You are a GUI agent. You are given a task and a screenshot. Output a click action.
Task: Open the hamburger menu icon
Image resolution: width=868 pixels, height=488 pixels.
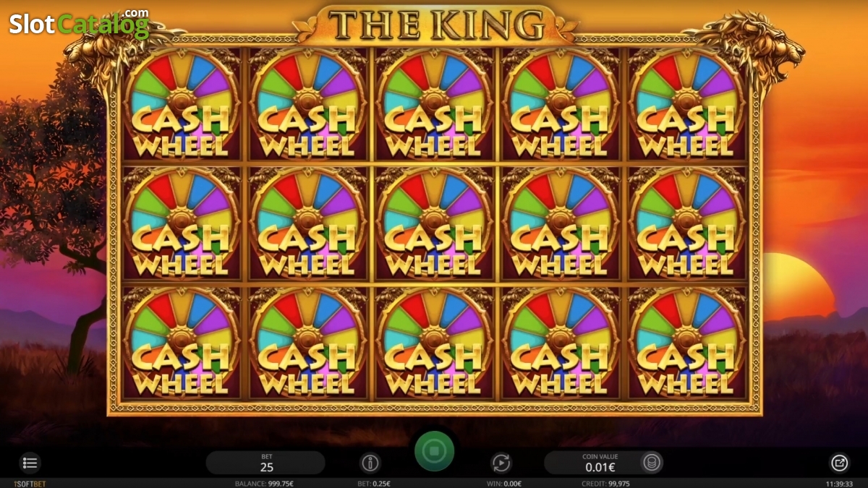pyautogui.click(x=30, y=463)
